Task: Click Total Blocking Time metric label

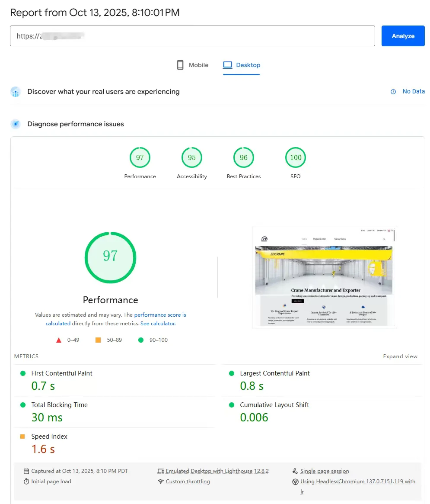Action: point(59,404)
